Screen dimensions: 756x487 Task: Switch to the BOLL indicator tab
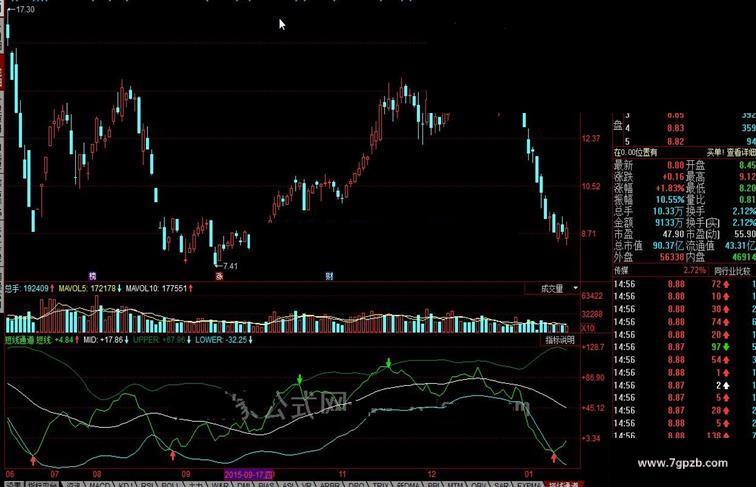coord(171,484)
